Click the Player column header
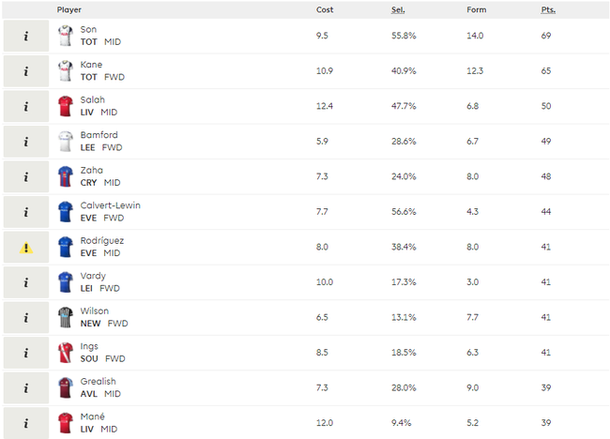Image resolution: width=610 pixels, height=439 pixels. point(69,10)
